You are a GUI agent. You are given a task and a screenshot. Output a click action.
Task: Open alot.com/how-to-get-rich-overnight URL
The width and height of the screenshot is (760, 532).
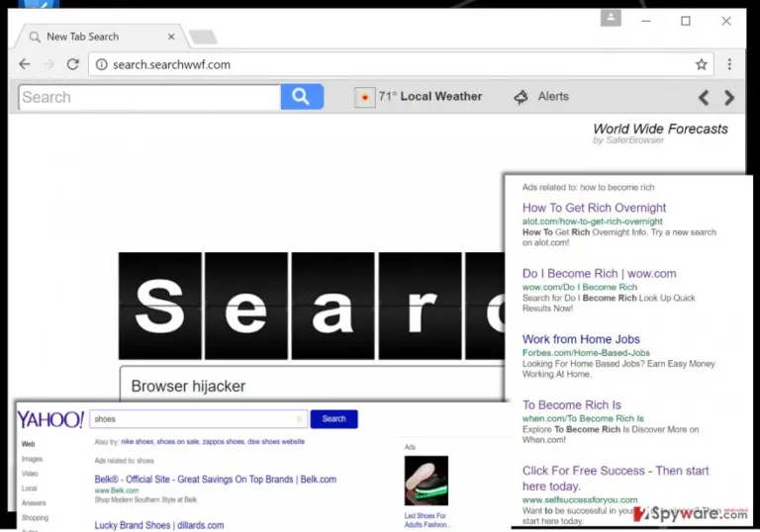coord(593,222)
